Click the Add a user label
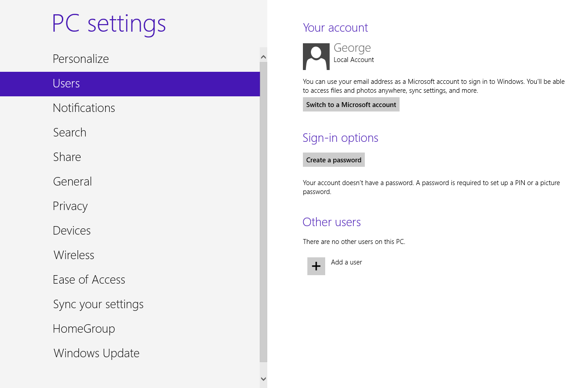 pos(347,262)
